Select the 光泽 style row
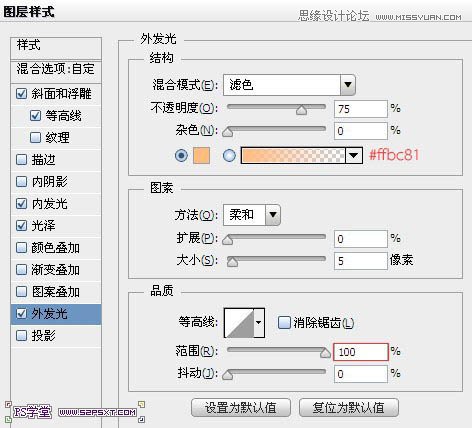472x428 pixels. (56, 226)
